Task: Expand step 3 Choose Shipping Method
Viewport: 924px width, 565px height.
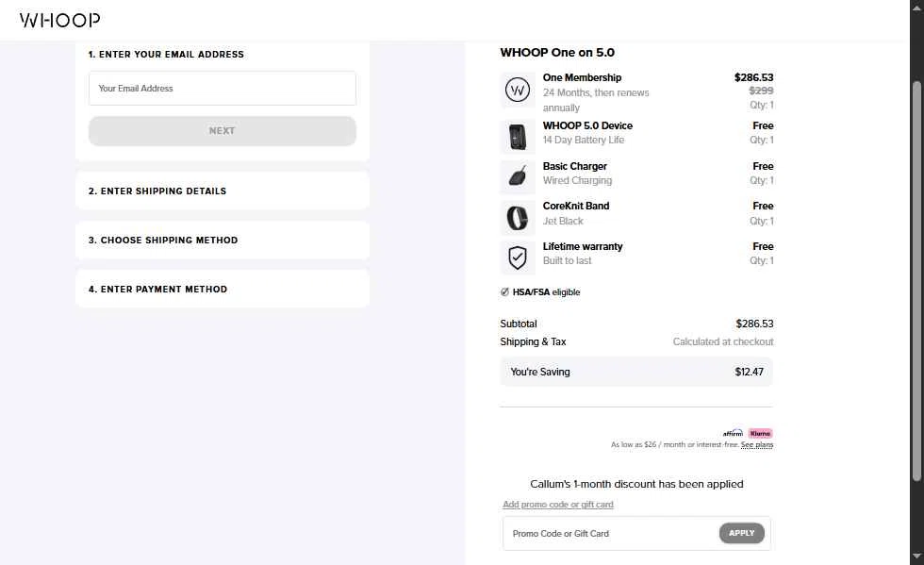Action: pyautogui.click(x=223, y=240)
